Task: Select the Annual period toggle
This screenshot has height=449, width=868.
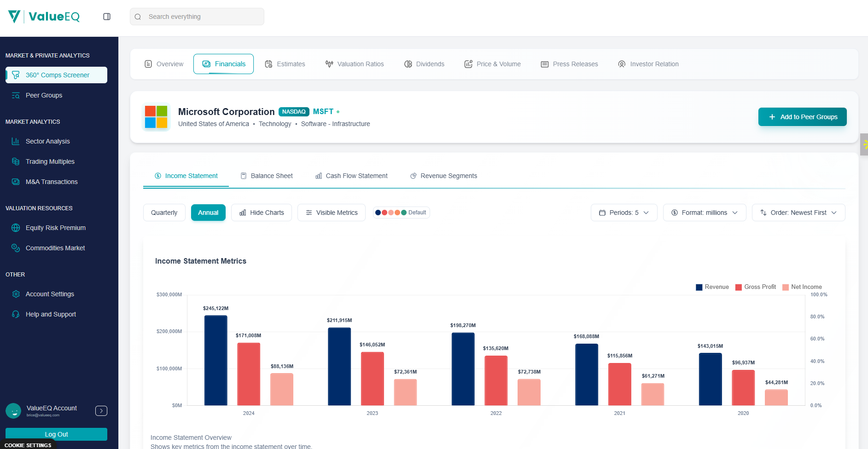Action: click(208, 213)
